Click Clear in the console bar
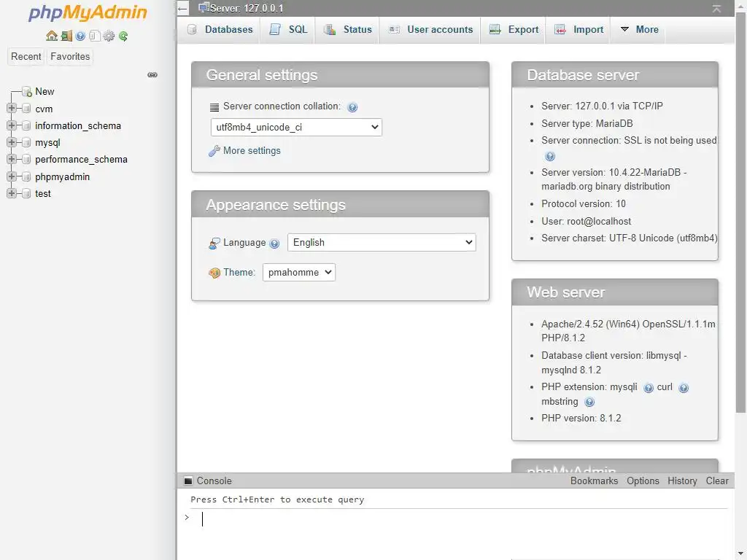 [x=717, y=481]
